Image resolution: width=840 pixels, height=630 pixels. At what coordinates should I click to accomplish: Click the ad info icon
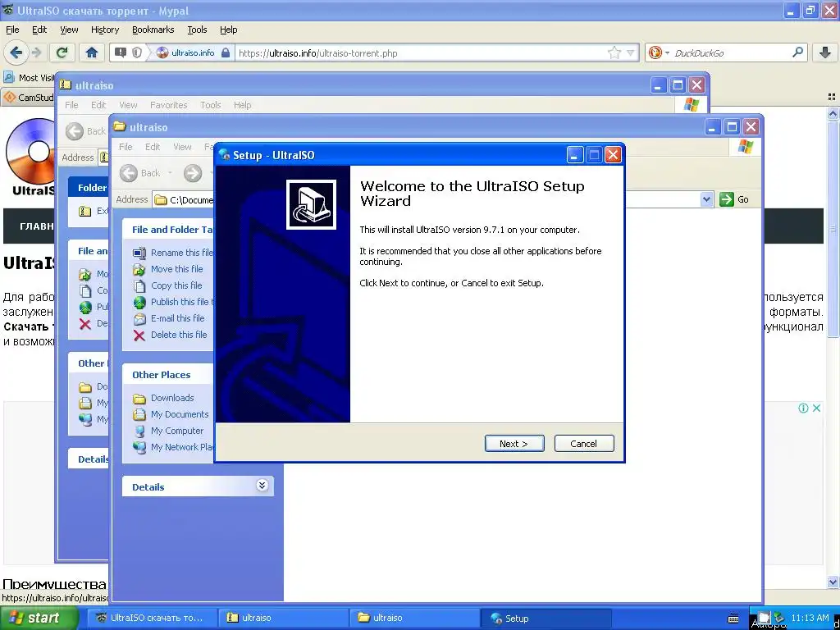coord(803,409)
